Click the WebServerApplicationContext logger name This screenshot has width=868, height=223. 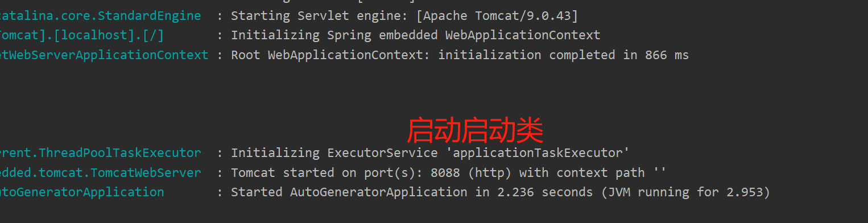click(x=104, y=55)
